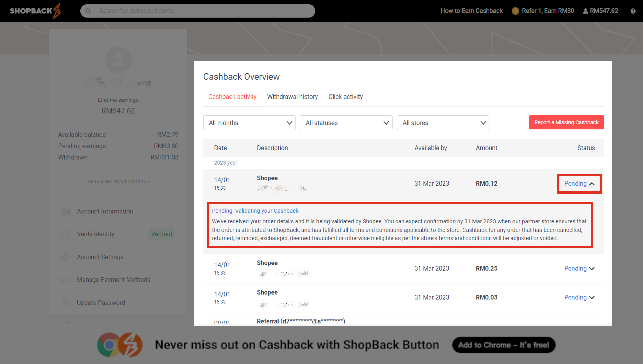Click the RM0.03 amount

[x=486, y=297]
